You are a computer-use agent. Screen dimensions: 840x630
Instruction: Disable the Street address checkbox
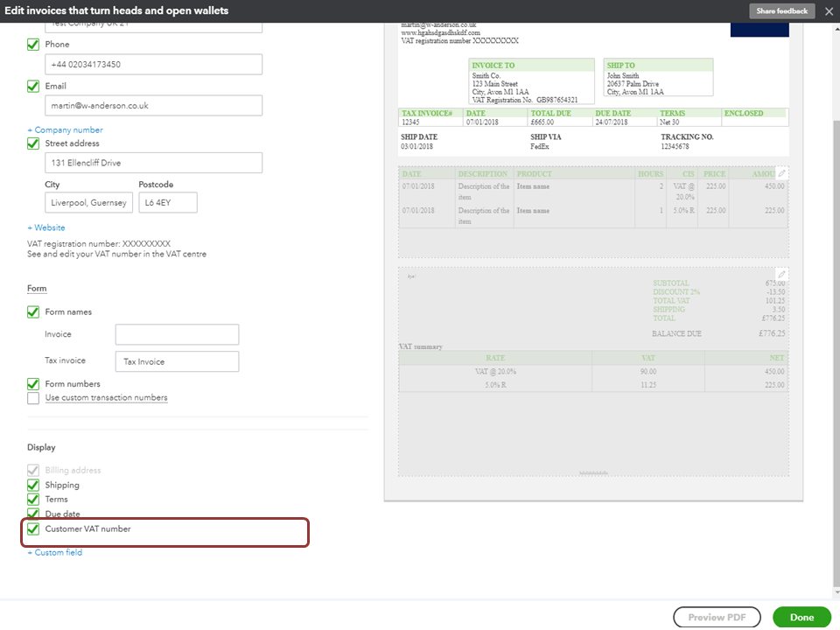[33, 143]
